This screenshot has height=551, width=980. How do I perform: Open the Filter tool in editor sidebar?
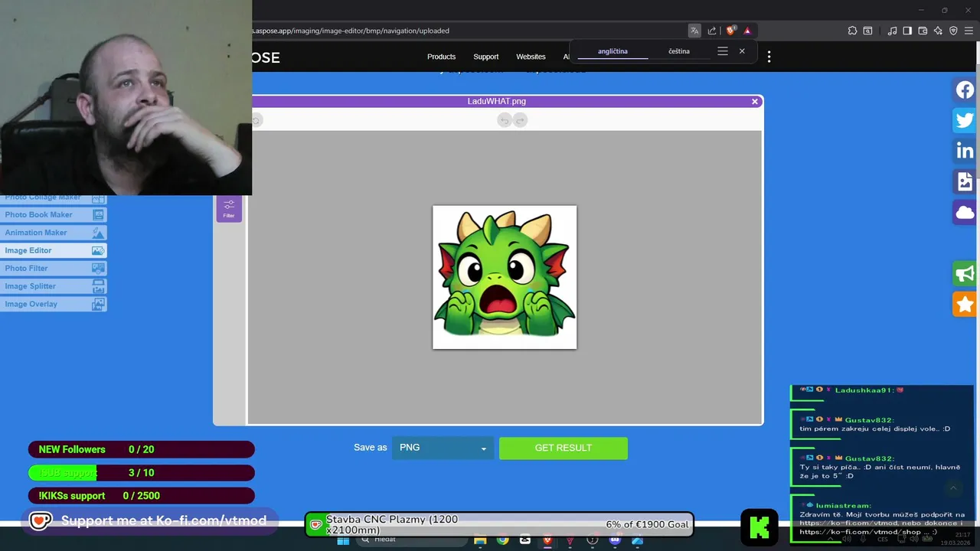click(x=229, y=208)
